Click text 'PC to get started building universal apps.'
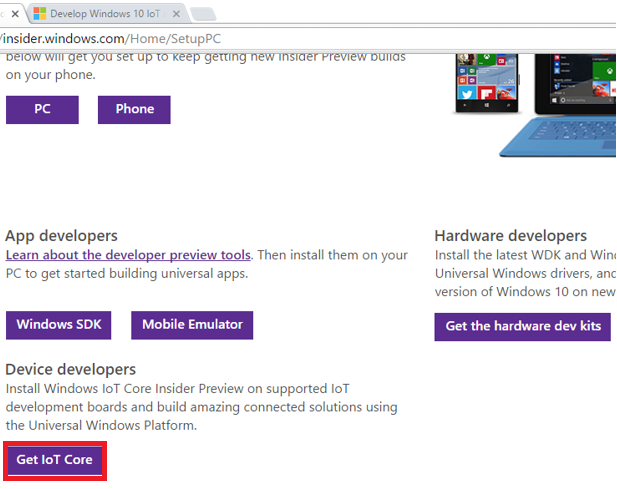The width and height of the screenshot is (617, 489). (127, 273)
